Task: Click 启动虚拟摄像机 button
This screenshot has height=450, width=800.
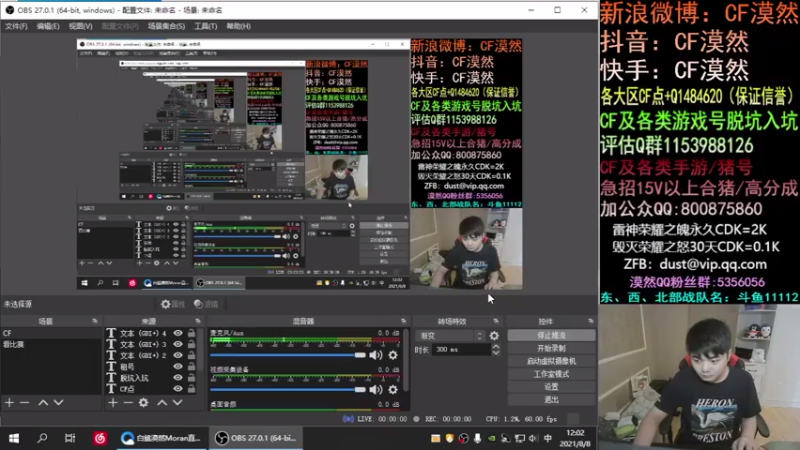Action: pos(552,361)
